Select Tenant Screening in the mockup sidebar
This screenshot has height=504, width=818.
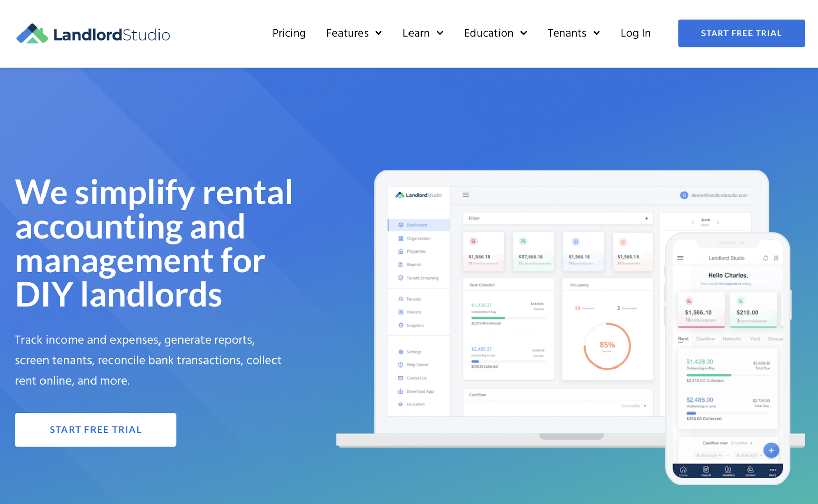click(418, 278)
